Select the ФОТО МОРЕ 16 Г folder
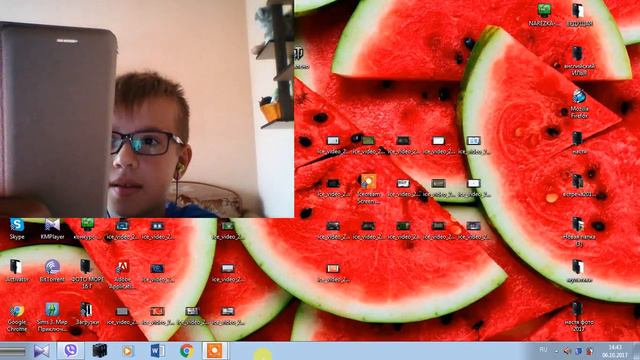Screen dimensions: 640x360 coord(87,274)
